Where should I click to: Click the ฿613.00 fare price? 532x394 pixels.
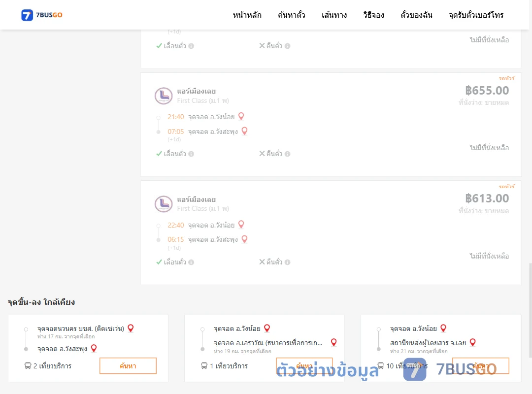(487, 198)
